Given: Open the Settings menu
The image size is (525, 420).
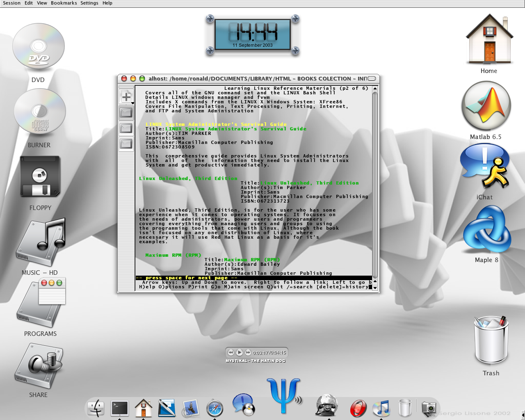Looking at the screenshot, I should coord(89,3).
